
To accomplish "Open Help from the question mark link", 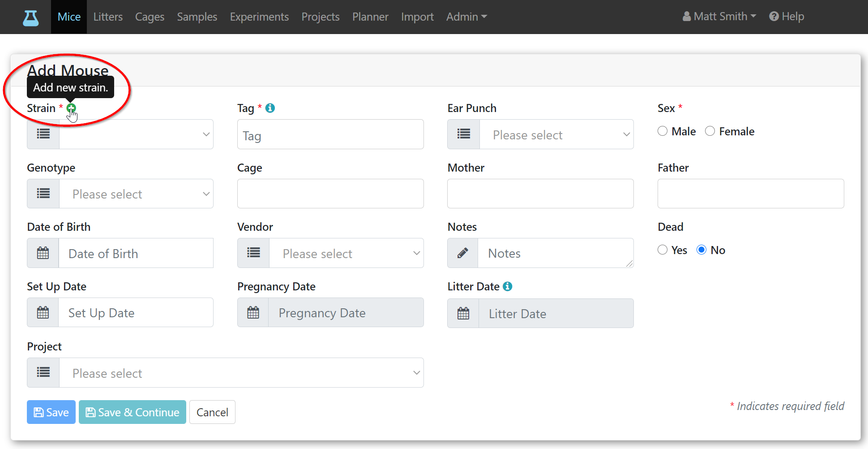I will (787, 17).
